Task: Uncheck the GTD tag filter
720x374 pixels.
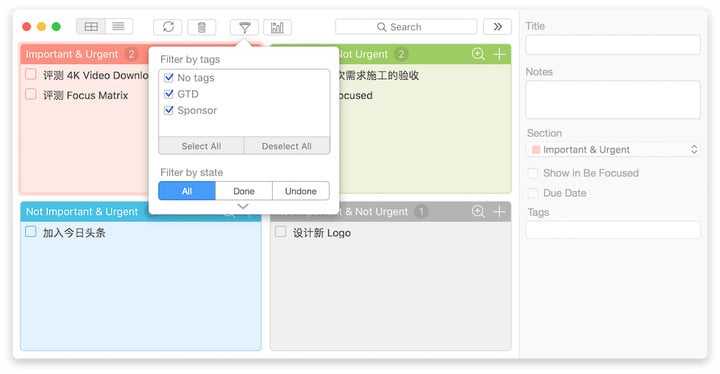Action: click(x=169, y=94)
